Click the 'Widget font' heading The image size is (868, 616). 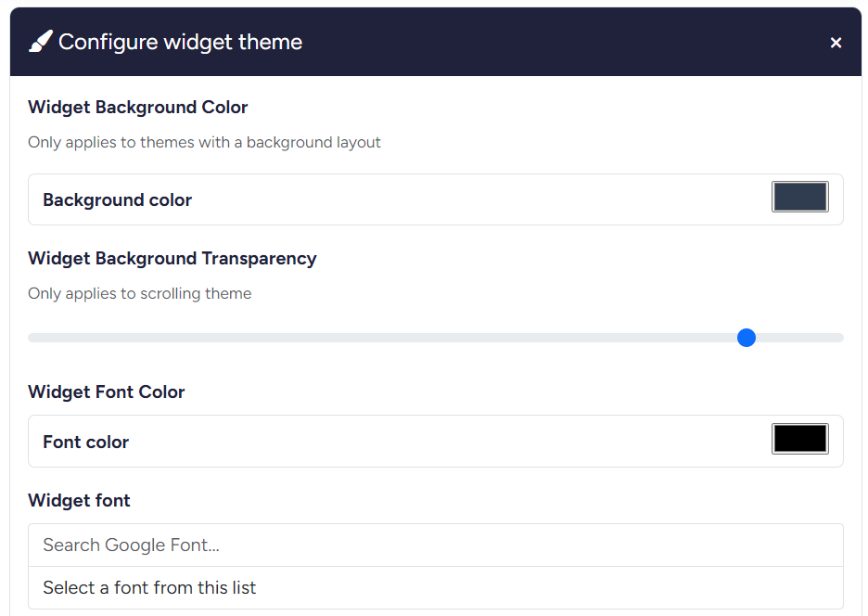coord(79,500)
